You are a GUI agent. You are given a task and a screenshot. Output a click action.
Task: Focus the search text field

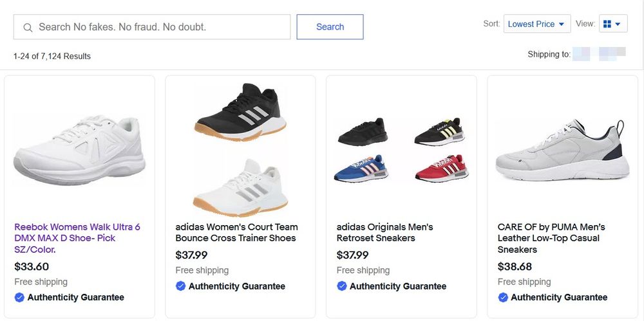[x=161, y=27]
